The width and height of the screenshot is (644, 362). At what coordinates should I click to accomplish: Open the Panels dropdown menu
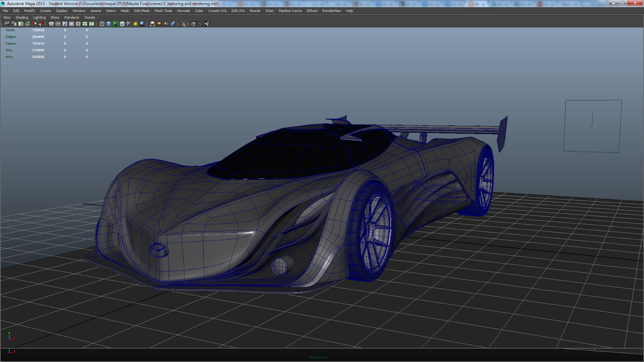point(90,17)
